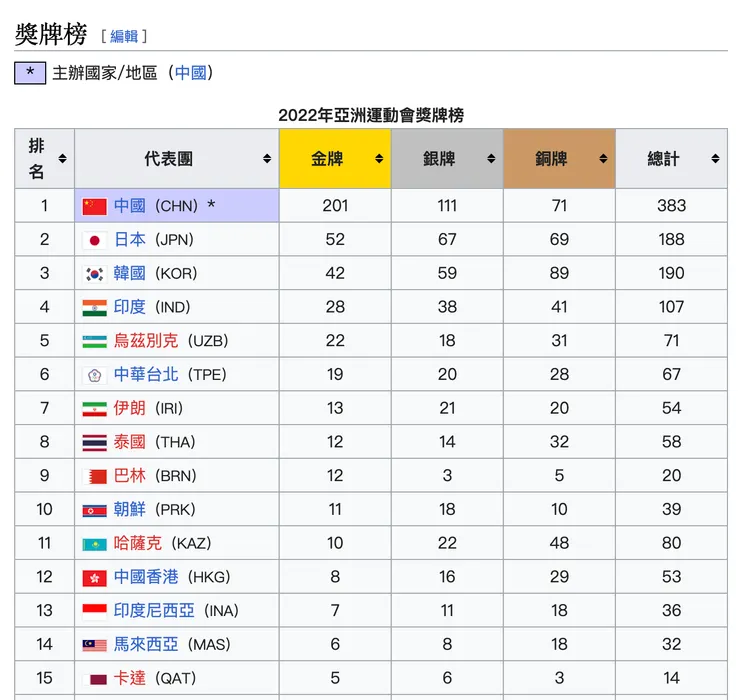
Task: Select China's total count 383
Action: pos(672,206)
